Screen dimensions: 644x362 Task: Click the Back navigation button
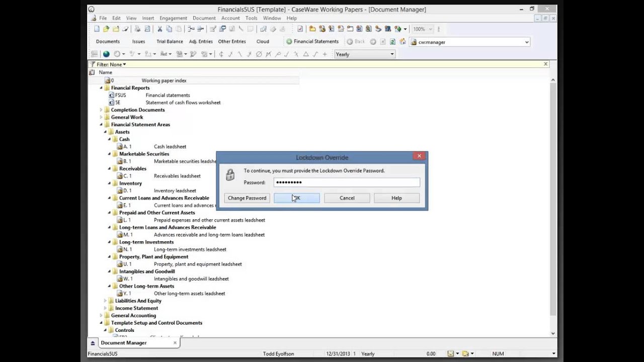[356, 42]
